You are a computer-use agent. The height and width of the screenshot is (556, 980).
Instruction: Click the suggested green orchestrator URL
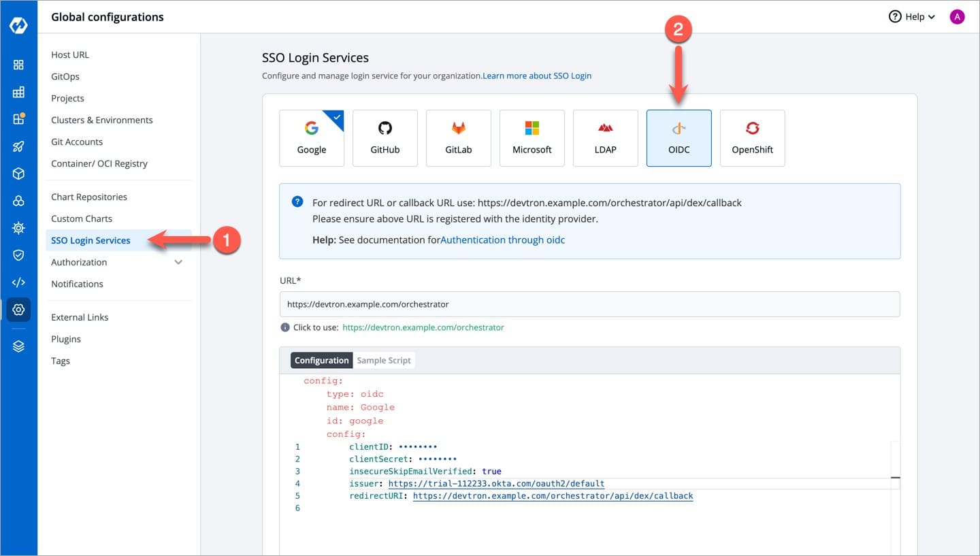point(423,327)
